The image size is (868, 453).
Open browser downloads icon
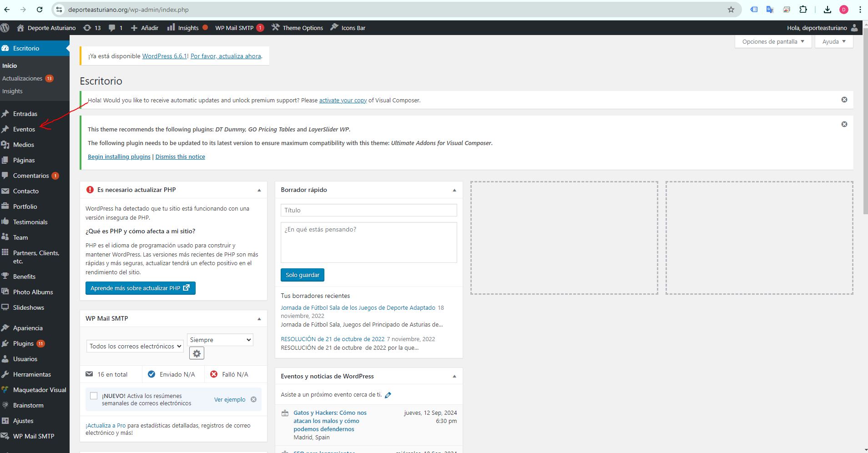pyautogui.click(x=828, y=10)
